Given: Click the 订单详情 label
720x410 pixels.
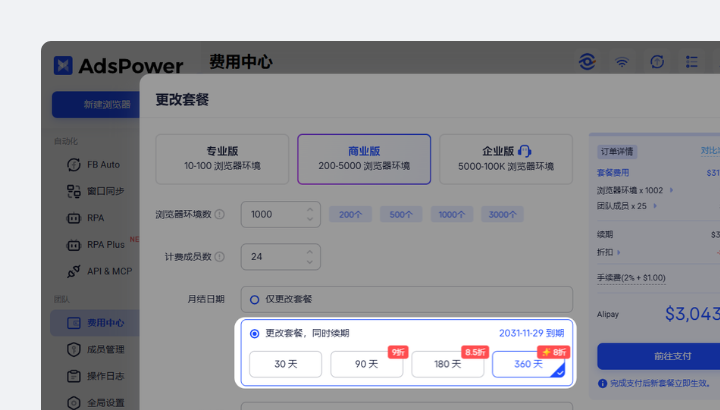Looking at the screenshot, I should pyautogui.click(x=617, y=152).
